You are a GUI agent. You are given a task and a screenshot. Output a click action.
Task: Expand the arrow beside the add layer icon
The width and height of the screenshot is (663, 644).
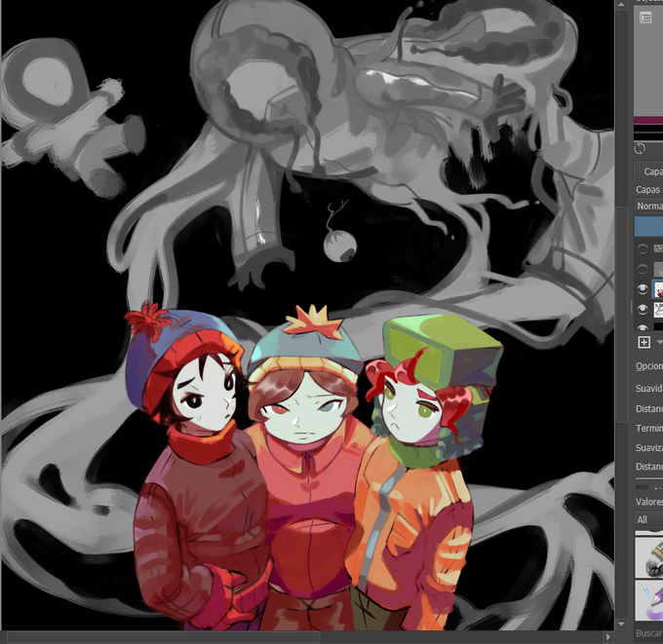click(660, 342)
